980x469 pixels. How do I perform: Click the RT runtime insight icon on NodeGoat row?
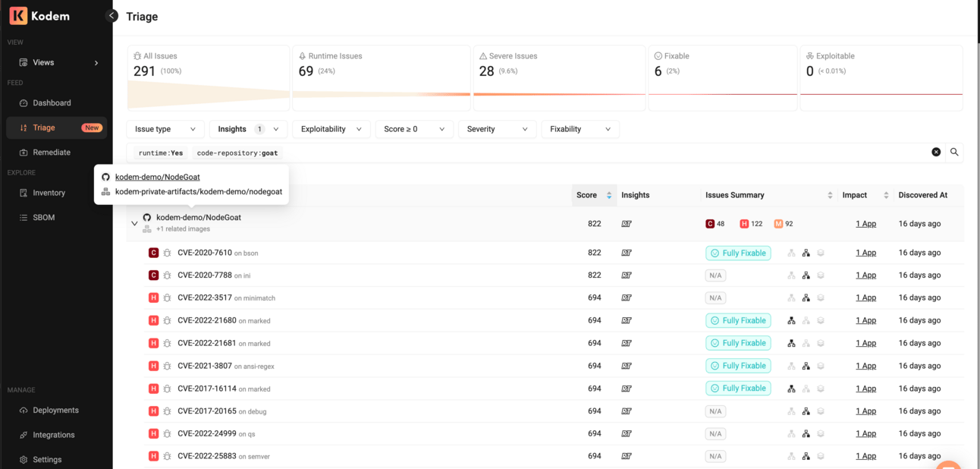coord(626,223)
